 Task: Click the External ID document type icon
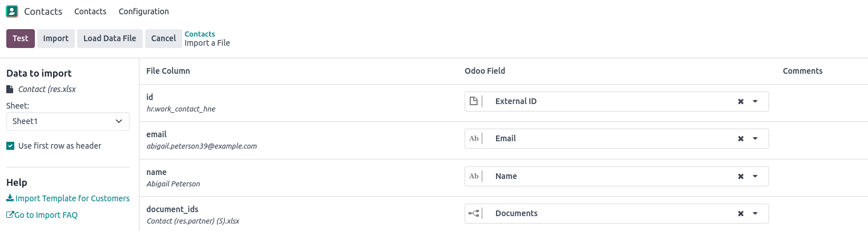[473, 101]
